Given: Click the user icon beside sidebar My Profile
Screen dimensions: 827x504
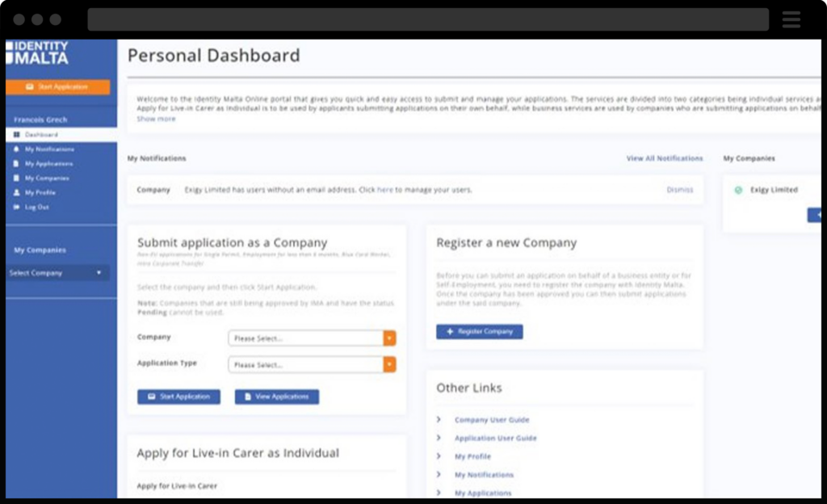Looking at the screenshot, I should [x=16, y=192].
